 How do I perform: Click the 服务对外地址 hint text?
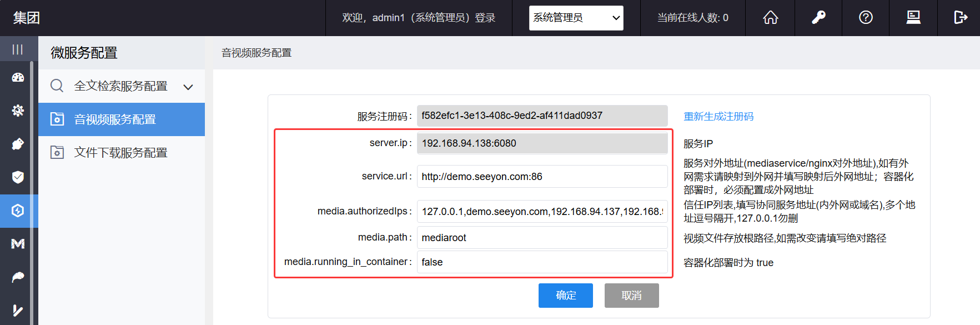click(798, 177)
